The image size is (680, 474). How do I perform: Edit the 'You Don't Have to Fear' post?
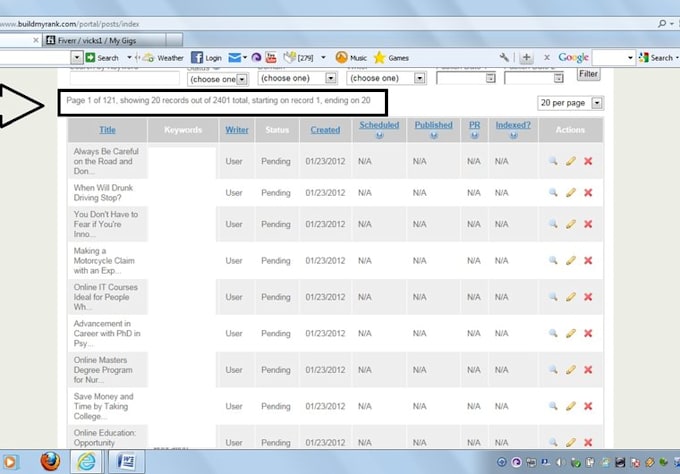pyautogui.click(x=571, y=224)
